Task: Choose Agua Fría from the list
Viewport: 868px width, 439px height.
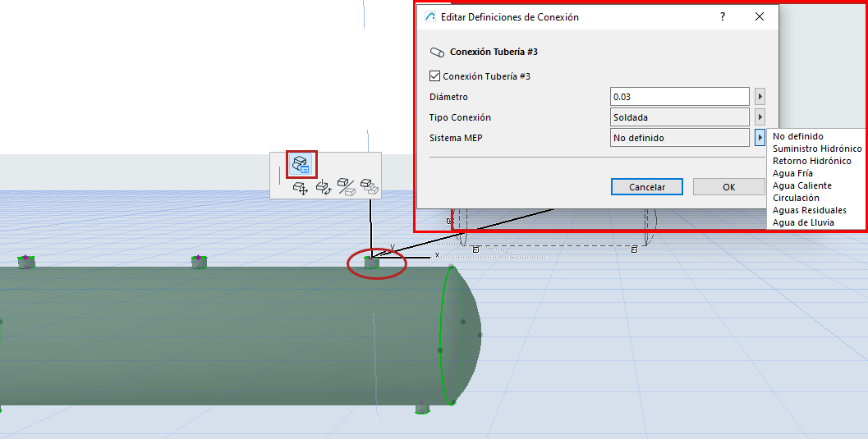Action: click(x=792, y=173)
